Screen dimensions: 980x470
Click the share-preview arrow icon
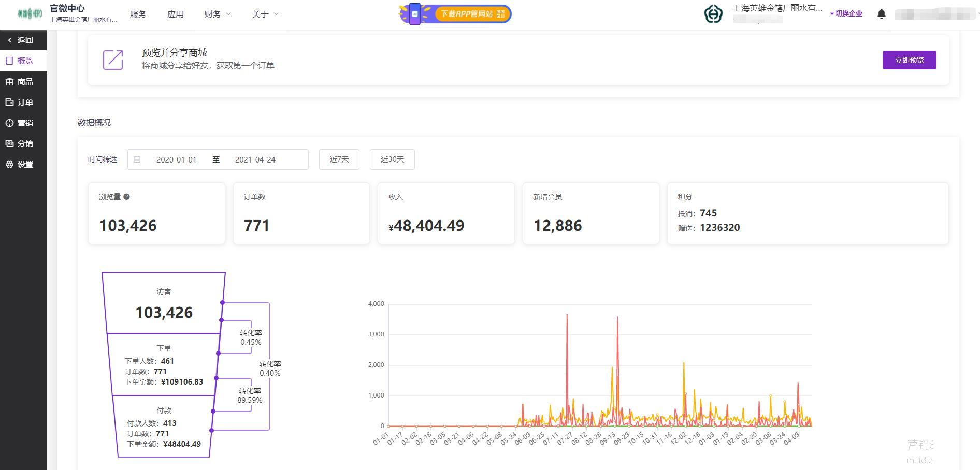(x=113, y=60)
